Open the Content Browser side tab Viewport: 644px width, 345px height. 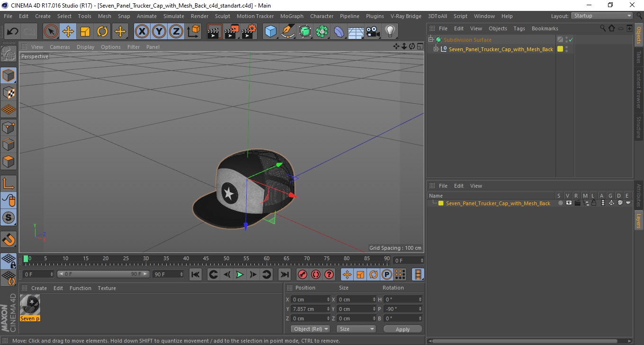639,89
